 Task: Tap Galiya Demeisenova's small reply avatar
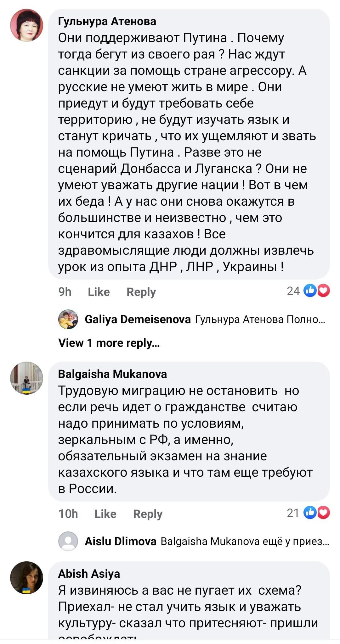[x=68, y=319]
